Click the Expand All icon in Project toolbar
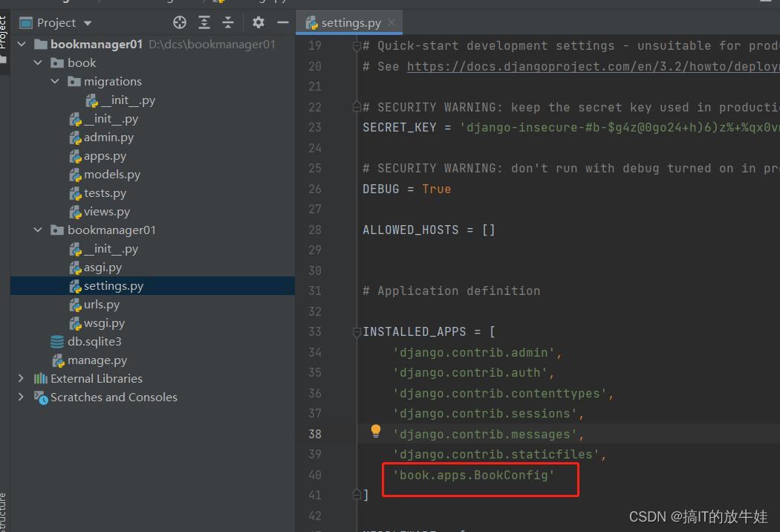 [204, 22]
